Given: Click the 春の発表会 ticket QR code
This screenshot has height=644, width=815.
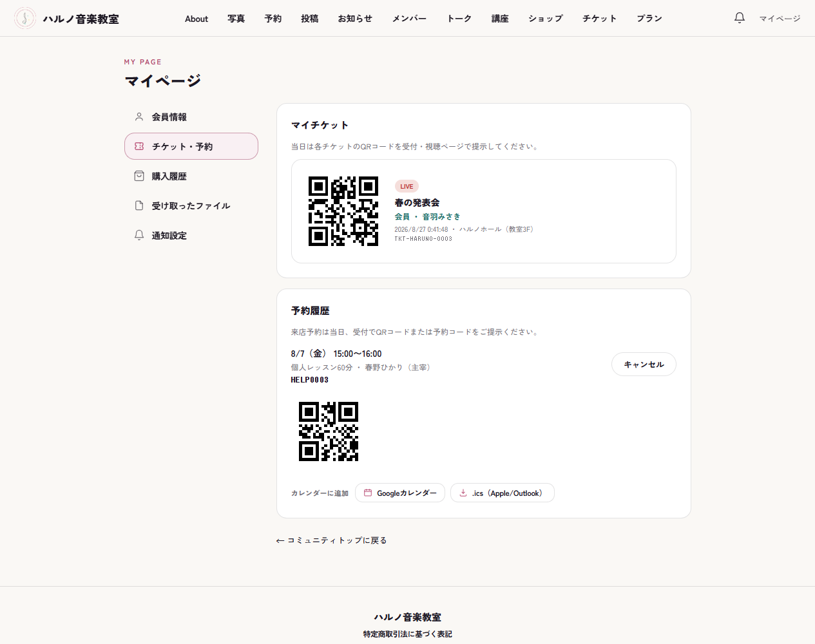Looking at the screenshot, I should point(343,211).
